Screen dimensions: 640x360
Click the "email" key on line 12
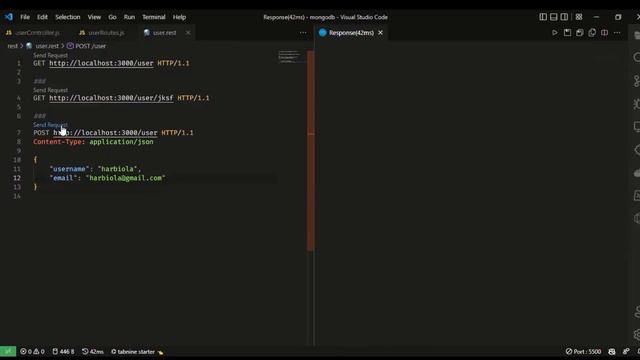click(63, 178)
